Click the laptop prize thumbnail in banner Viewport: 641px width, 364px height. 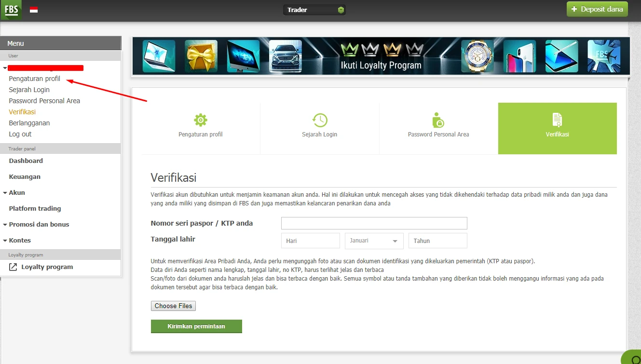pos(159,56)
